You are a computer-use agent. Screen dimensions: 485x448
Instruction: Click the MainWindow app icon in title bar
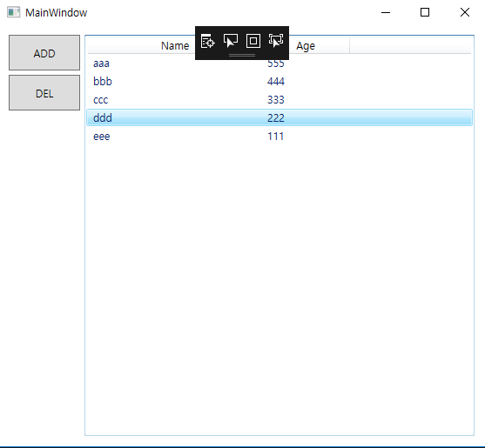pos(14,12)
